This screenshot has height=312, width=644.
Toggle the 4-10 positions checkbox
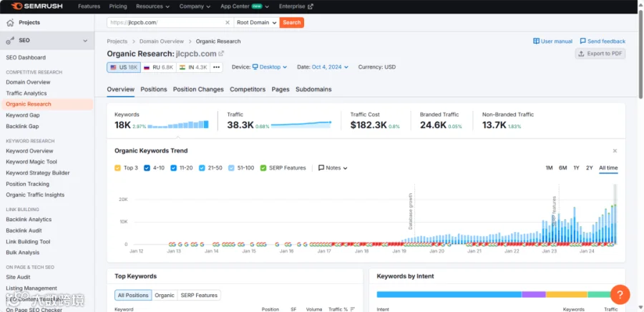[x=147, y=168]
